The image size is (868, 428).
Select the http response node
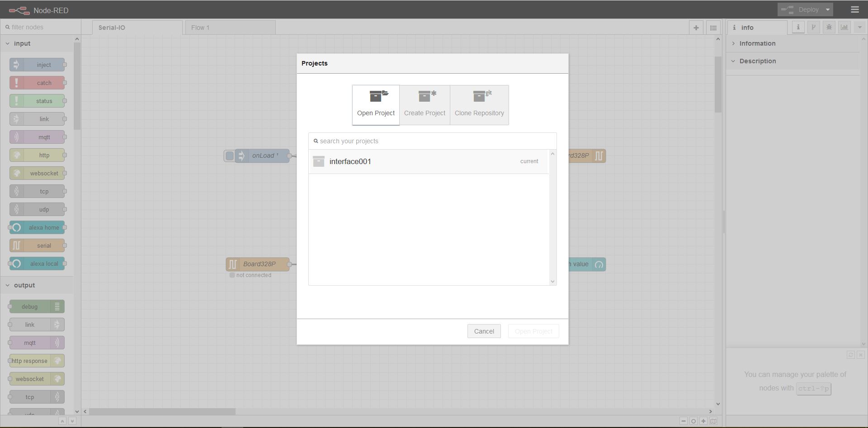(x=37, y=361)
